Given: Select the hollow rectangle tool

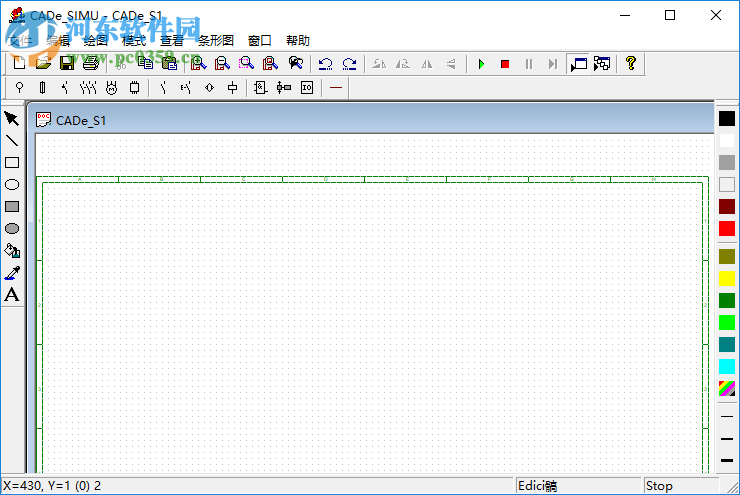Looking at the screenshot, I should point(12,163).
